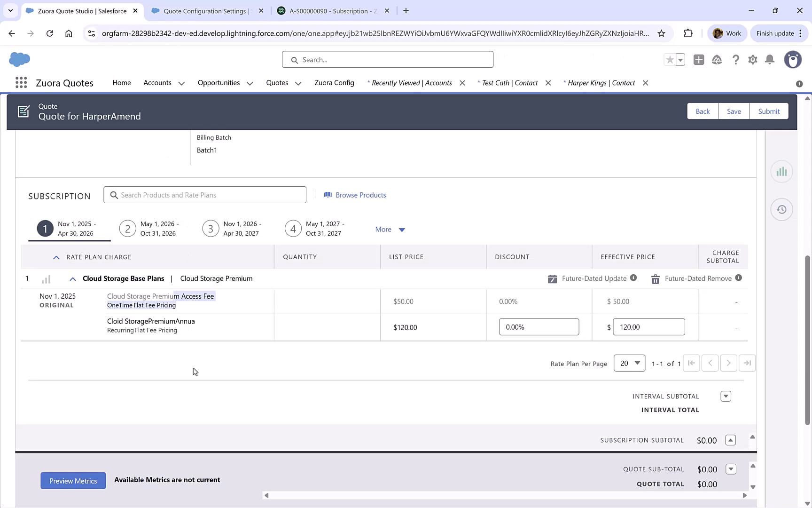Open the Rate Plan Per Page dropdown
Viewport: 812px width, 508px height.
coord(629,363)
